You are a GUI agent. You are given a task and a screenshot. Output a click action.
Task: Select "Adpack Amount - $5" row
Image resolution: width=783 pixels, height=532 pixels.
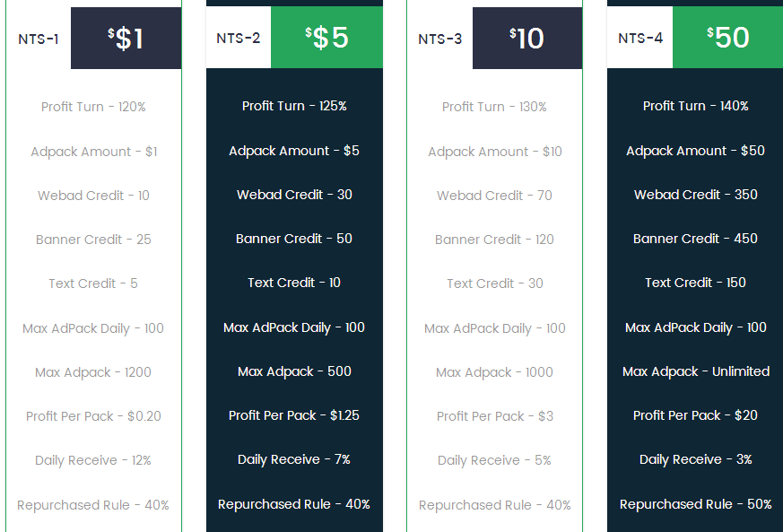pyautogui.click(x=294, y=151)
